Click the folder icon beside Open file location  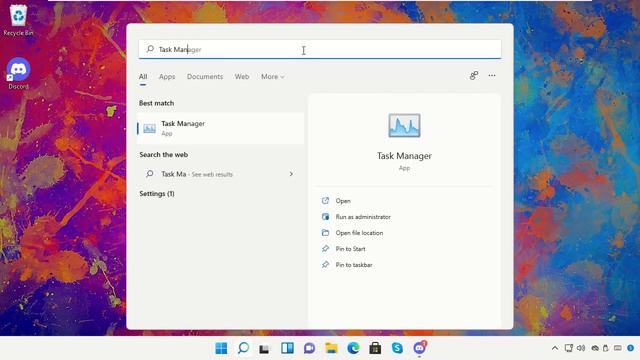pyautogui.click(x=325, y=232)
